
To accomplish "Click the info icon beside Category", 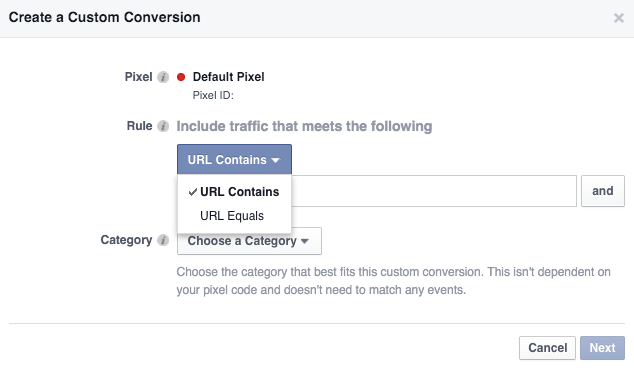I will tap(163, 240).
